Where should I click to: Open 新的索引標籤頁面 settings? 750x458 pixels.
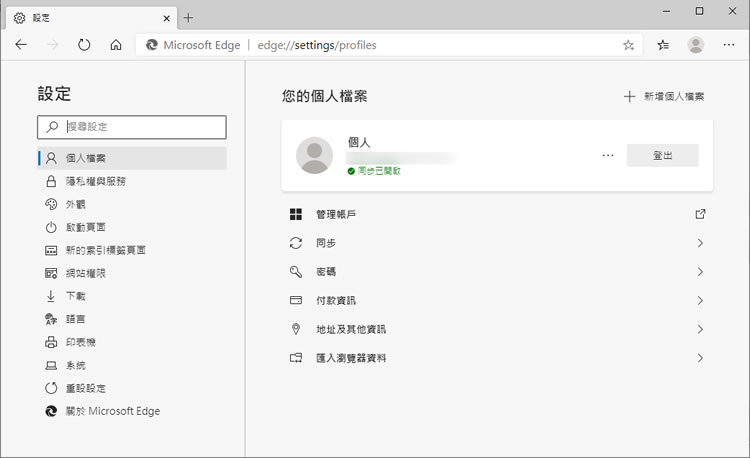coord(132,250)
